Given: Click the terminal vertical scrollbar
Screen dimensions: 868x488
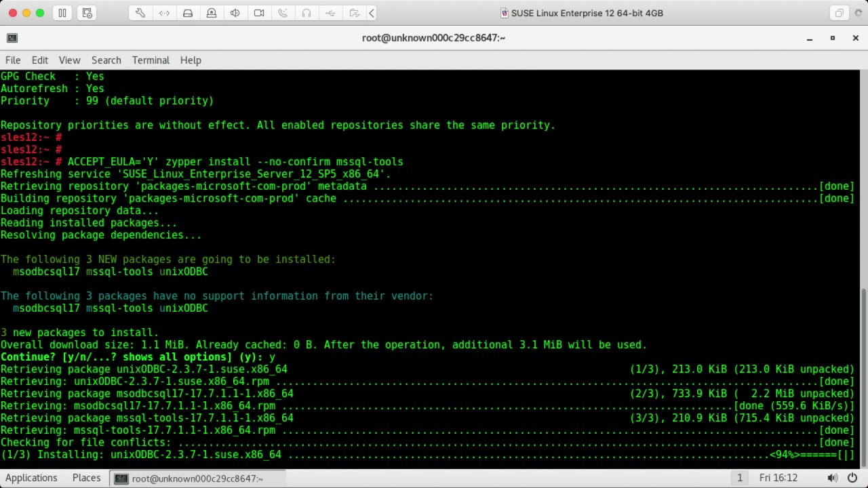Looking at the screenshot, I should tap(863, 376).
